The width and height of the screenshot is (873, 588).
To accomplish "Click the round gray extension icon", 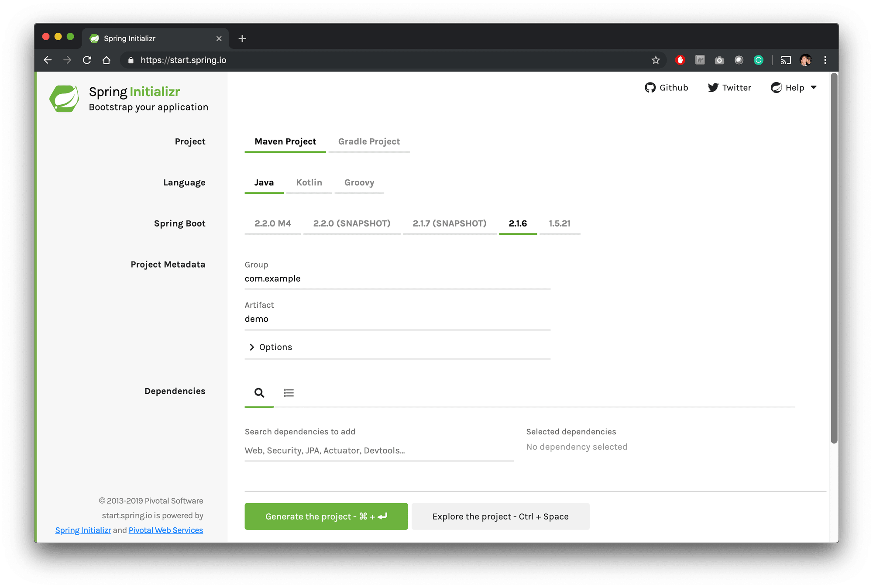I will click(x=739, y=60).
